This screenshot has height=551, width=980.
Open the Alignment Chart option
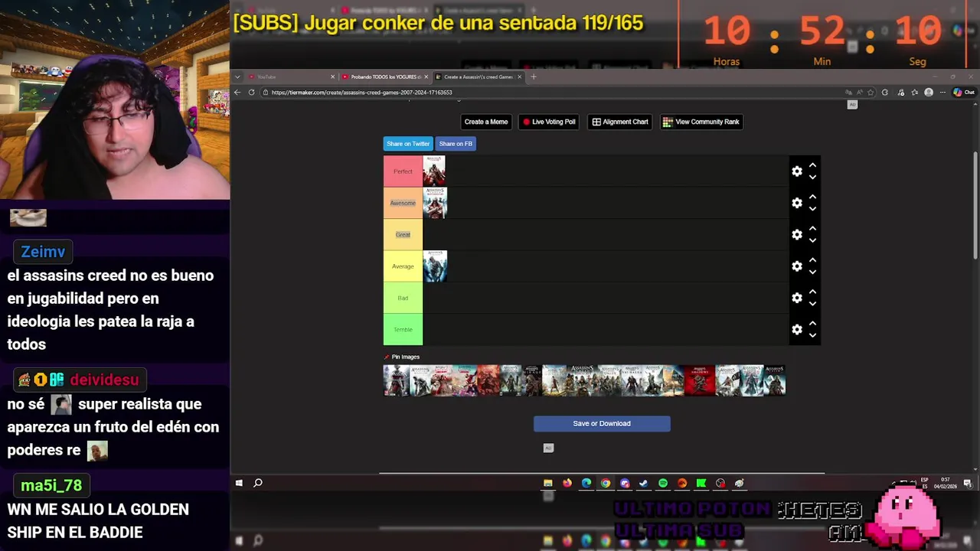coord(620,122)
